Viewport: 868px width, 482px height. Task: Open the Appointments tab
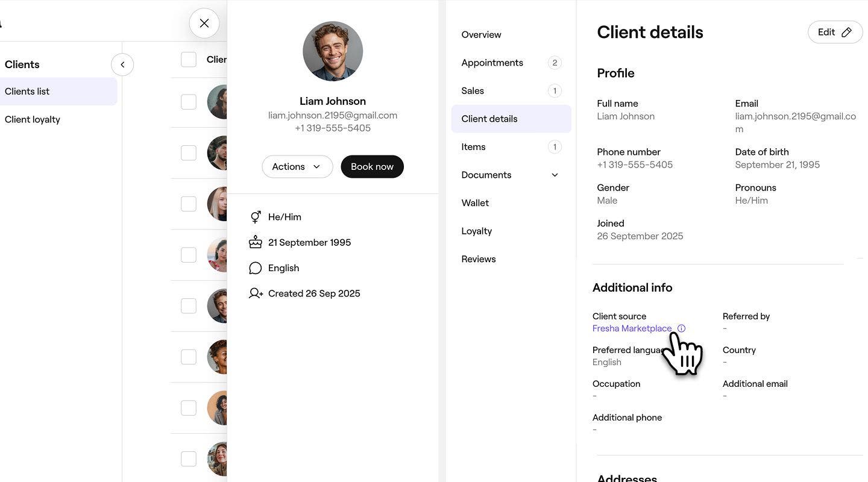492,63
